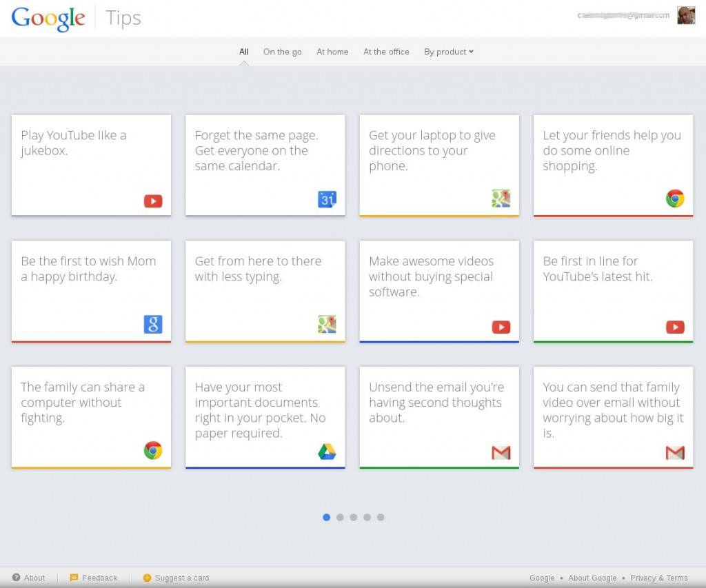Select the Maps icon on the less typing card
The image size is (706, 588).
tap(327, 324)
